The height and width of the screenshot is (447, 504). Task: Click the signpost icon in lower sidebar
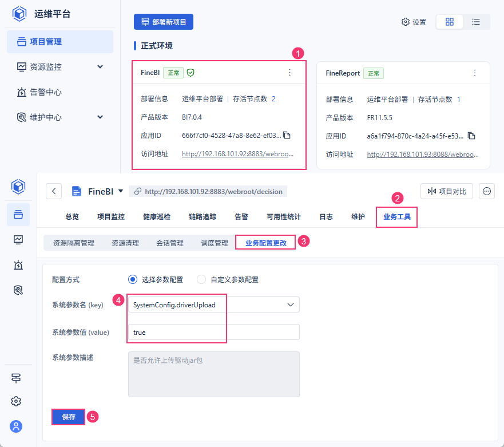(16, 378)
